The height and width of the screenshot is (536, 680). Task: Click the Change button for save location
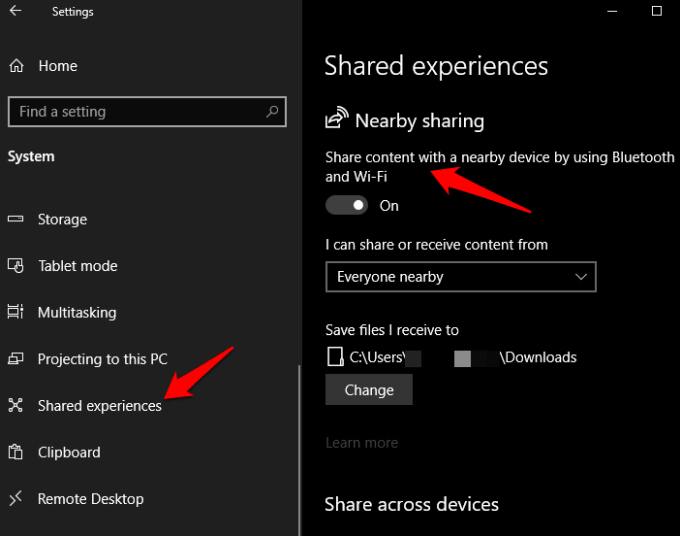tap(369, 390)
